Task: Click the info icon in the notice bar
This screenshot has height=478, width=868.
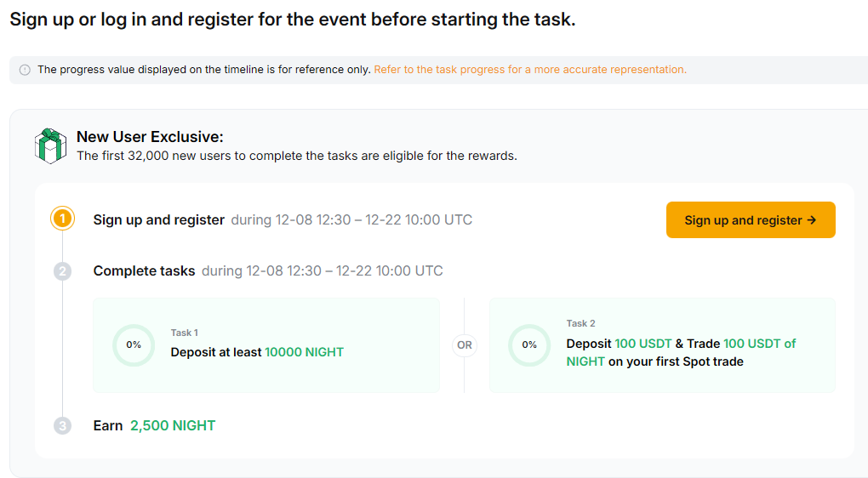Action: (x=25, y=70)
